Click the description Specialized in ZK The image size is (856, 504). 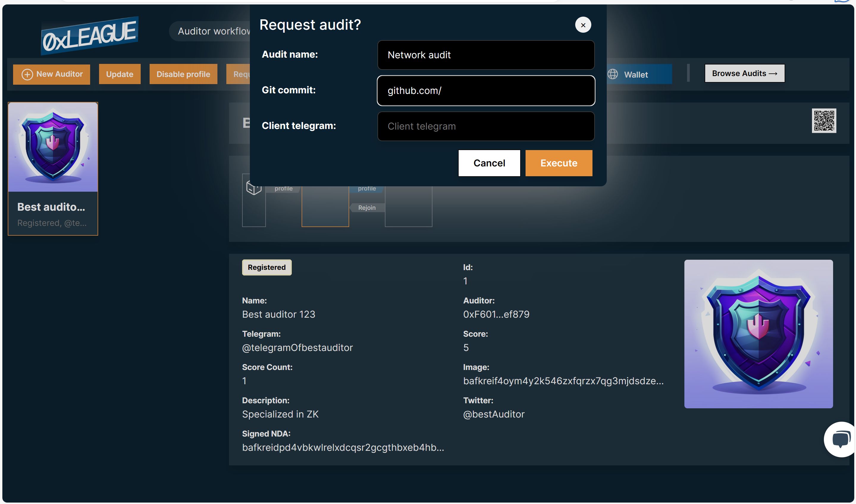[280, 414]
